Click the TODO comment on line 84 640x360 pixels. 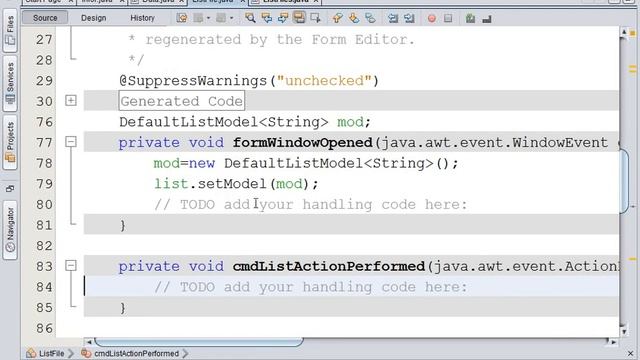(x=310, y=287)
